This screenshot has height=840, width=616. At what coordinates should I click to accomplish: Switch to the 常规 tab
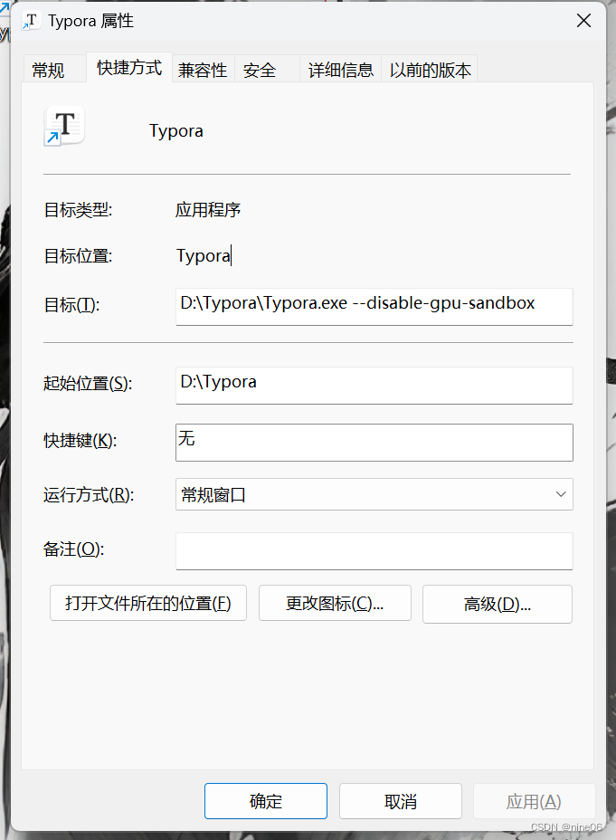pos(49,69)
